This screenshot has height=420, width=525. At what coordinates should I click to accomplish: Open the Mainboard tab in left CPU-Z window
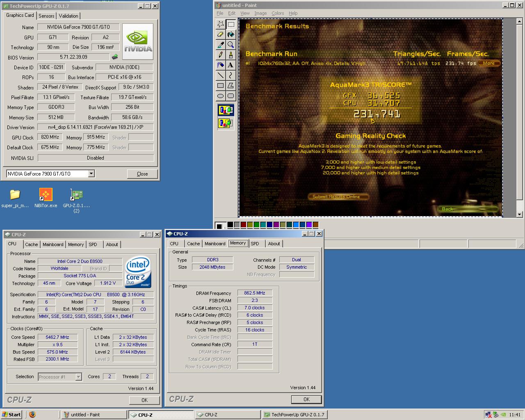click(53, 244)
